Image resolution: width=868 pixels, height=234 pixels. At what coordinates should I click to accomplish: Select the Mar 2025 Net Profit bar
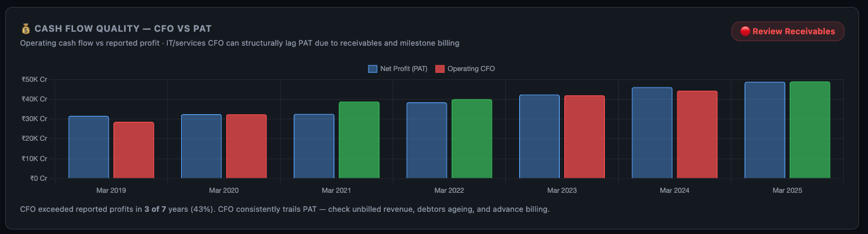tap(765, 130)
